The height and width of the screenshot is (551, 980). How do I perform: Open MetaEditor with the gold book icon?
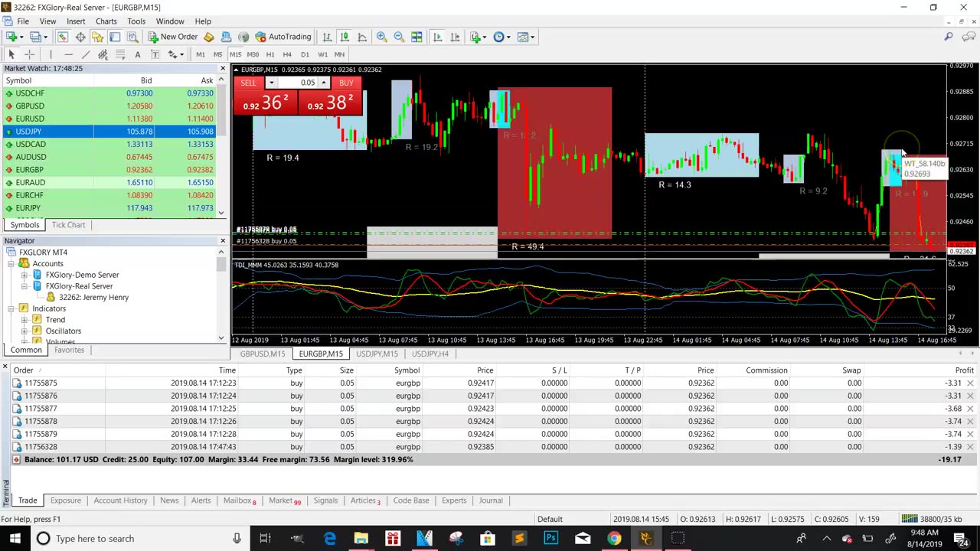click(210, 37)
